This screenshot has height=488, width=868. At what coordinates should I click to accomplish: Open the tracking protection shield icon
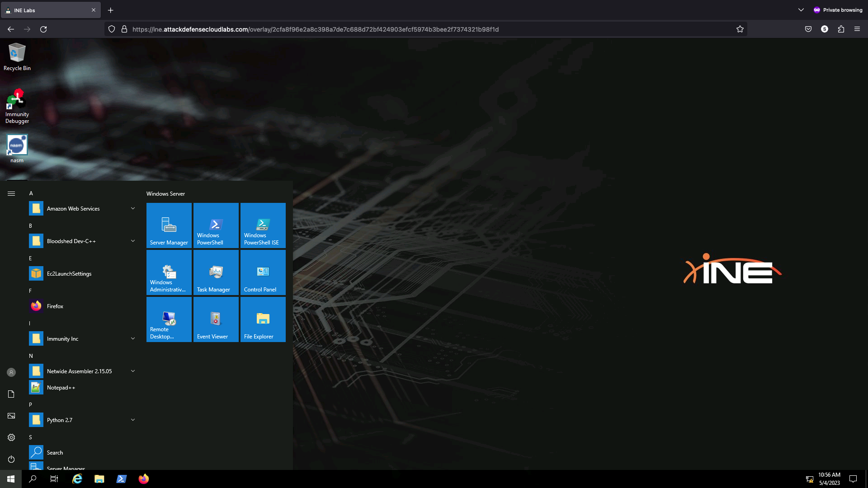(112, 29)
